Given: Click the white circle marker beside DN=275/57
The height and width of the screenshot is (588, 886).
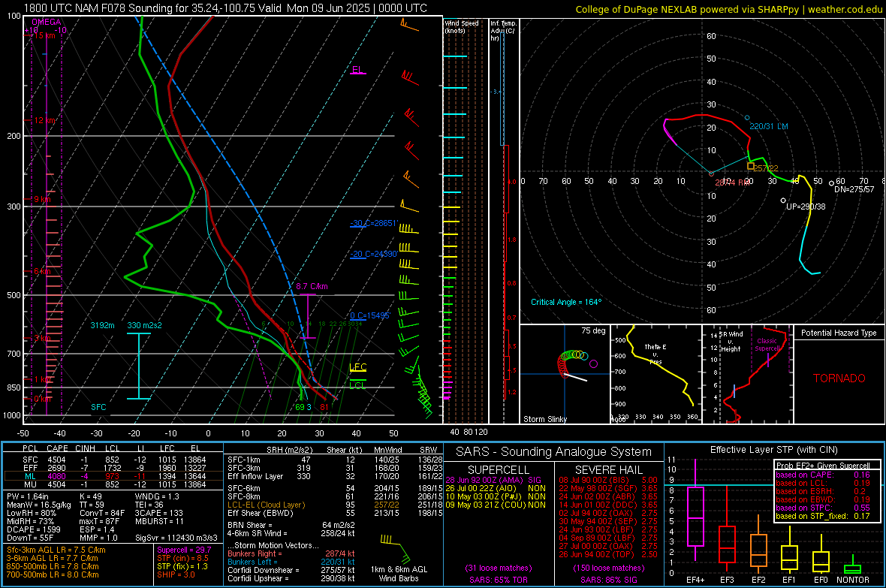Looking at the screenshot, I should pyautogui.click(x=831, y=183).
